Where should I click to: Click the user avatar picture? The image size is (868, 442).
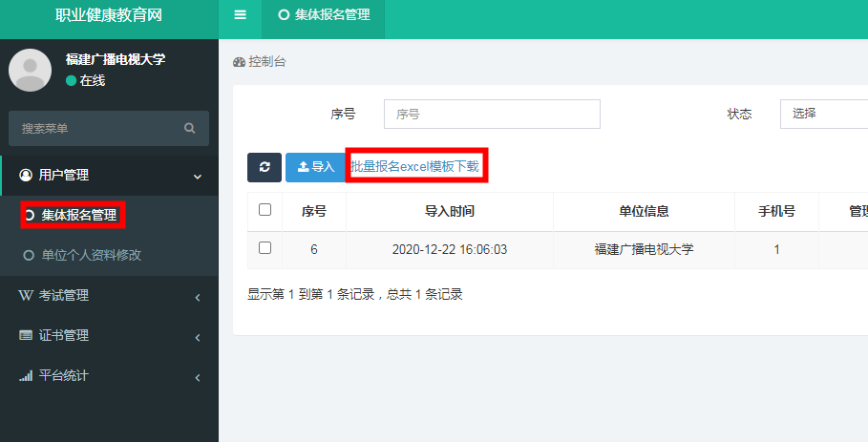30,70
